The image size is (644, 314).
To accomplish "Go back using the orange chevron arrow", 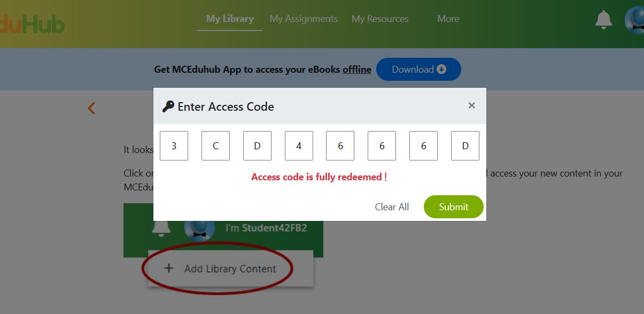I will 91,108.
